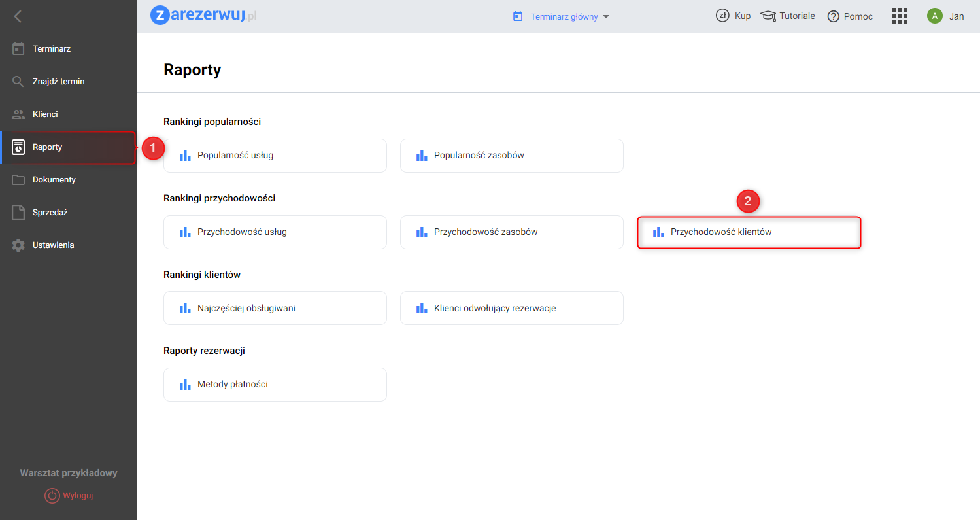Image resolution: width=980 pixels, height=520 pixels.
Task: Click the Kup złoty coin icon
Action: [x=722, y=16]
